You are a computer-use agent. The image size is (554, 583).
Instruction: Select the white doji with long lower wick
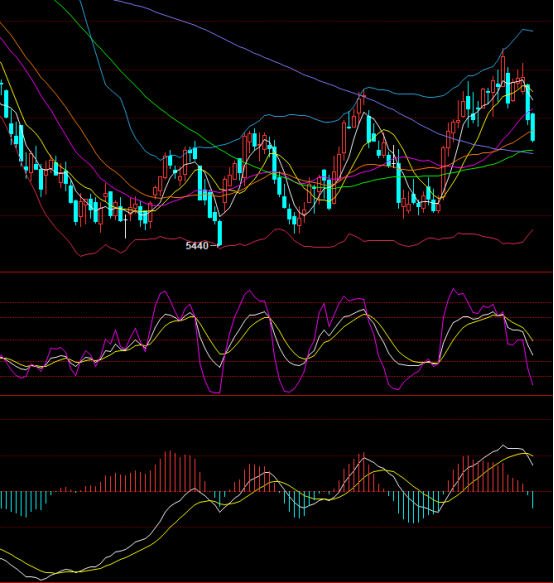(x=126, y=226)
